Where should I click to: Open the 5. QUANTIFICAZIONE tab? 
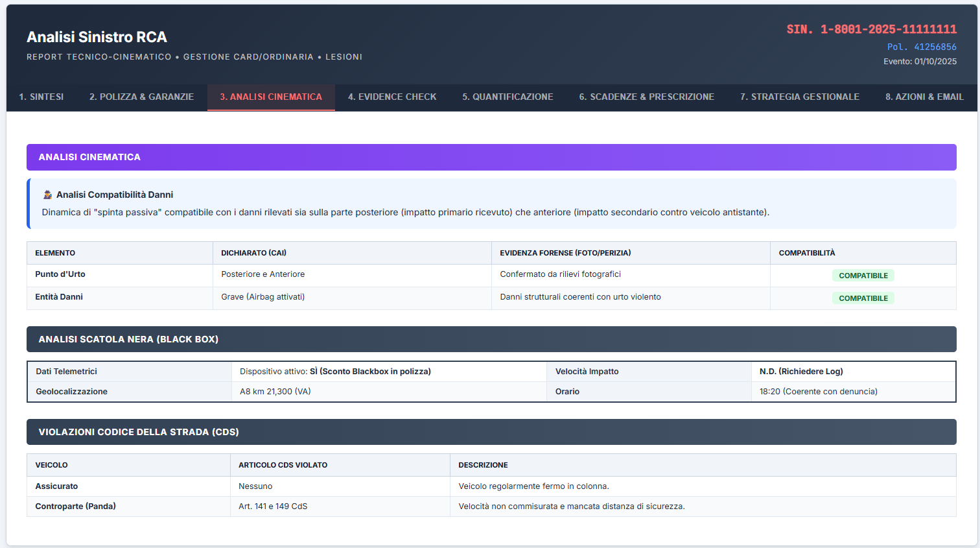tap(507, 97)
